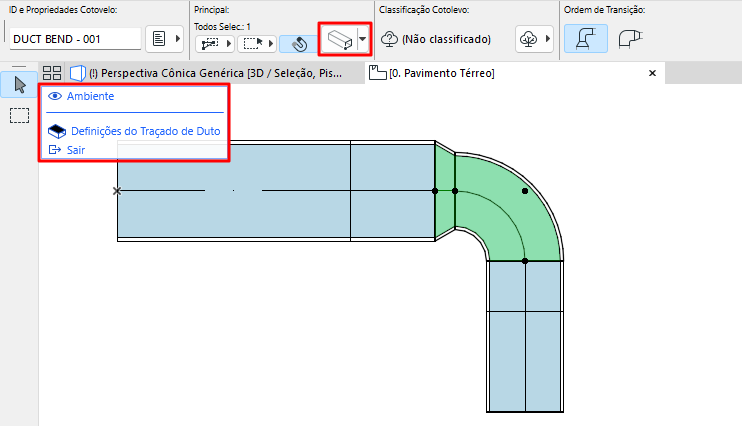Viewport: 742px width, 426px height.
Task: Open the classification tree settings button
Action: (528, 39)
